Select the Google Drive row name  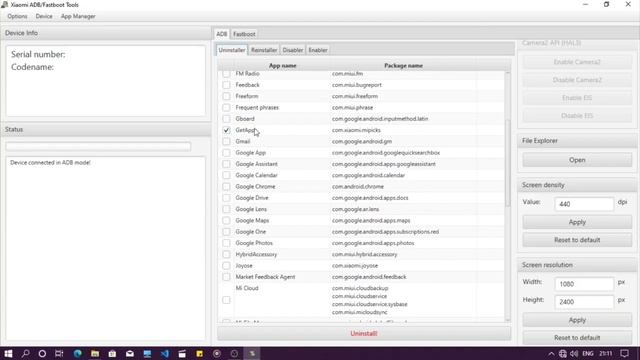(252, 198)
